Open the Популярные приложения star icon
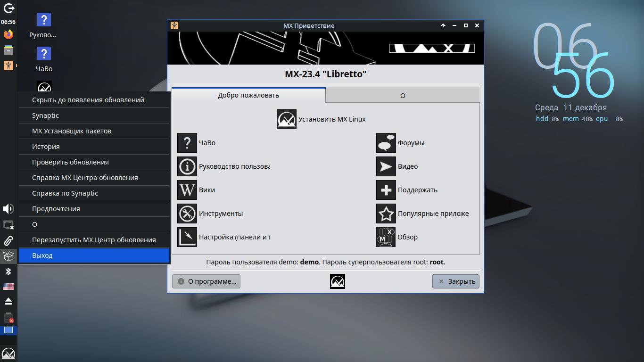 click(386, 214)
